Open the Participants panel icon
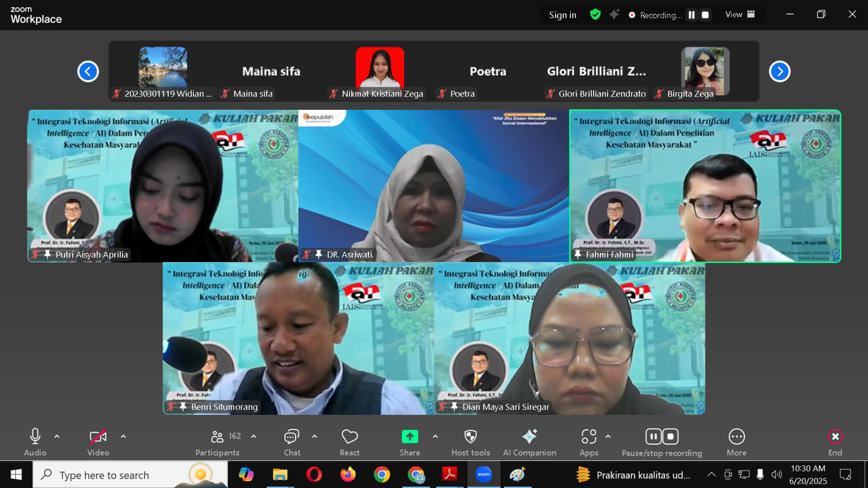This screenshot has height=488, width=868. (217, 437)
